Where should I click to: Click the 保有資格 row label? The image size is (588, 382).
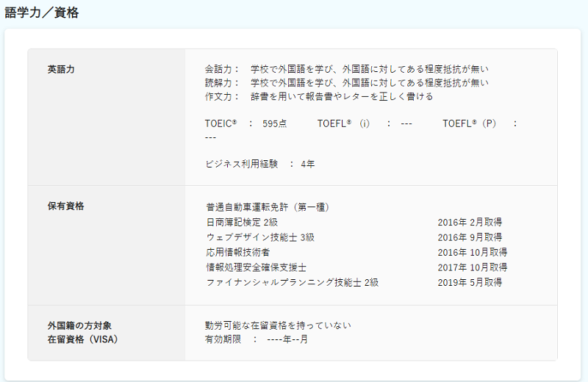click(66, 206)
